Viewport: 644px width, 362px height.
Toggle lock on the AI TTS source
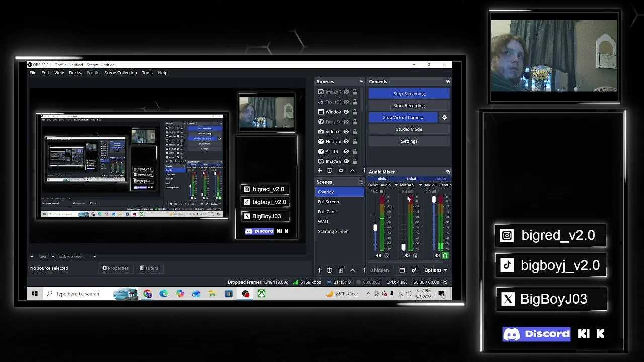pos(355,151)
